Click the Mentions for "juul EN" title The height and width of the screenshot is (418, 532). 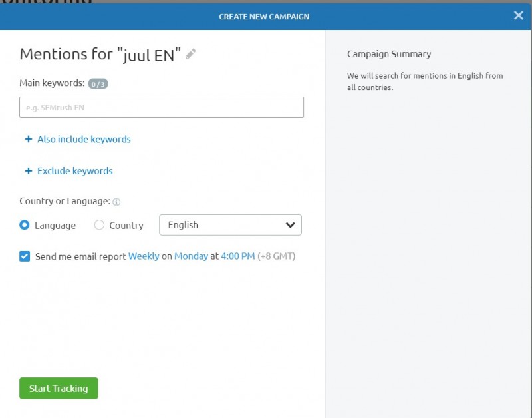pos(100,55)
